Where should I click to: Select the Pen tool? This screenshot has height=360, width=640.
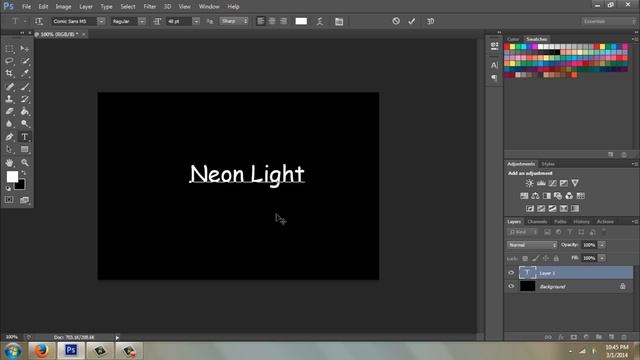click(x=9, y=137)
